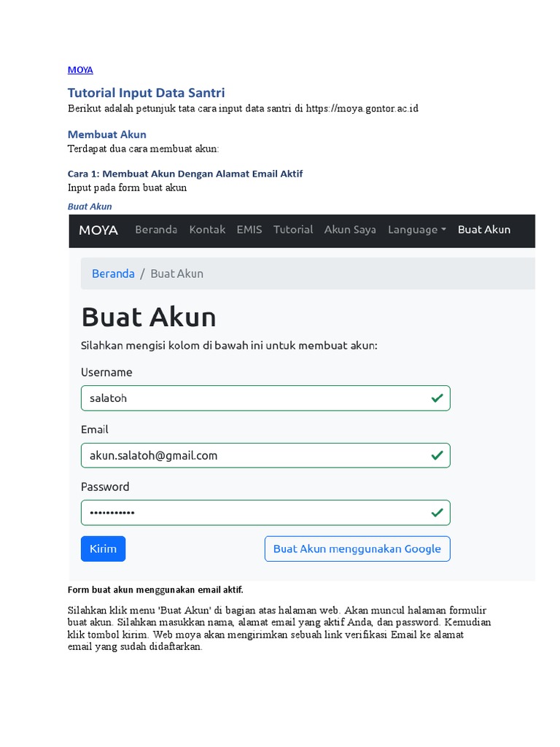Screen dimensions: 560x747
Task: Click the Beranda breadcrumb link
Action: tap(113, 274)
